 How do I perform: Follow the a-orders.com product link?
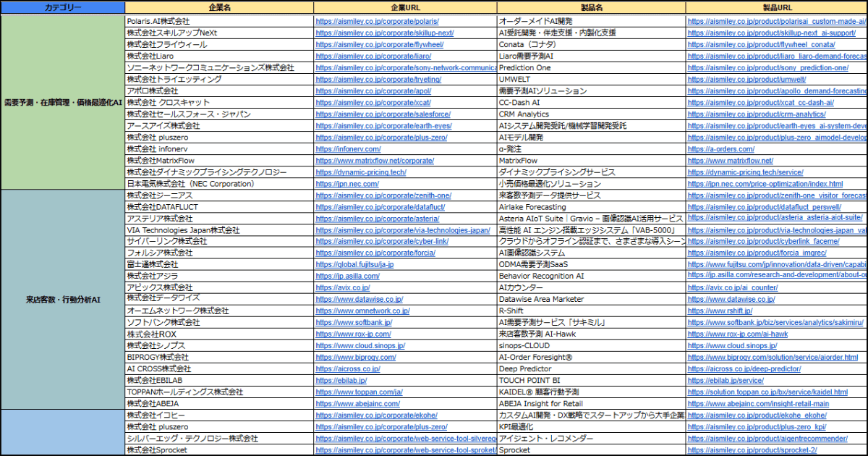[715, 149]
